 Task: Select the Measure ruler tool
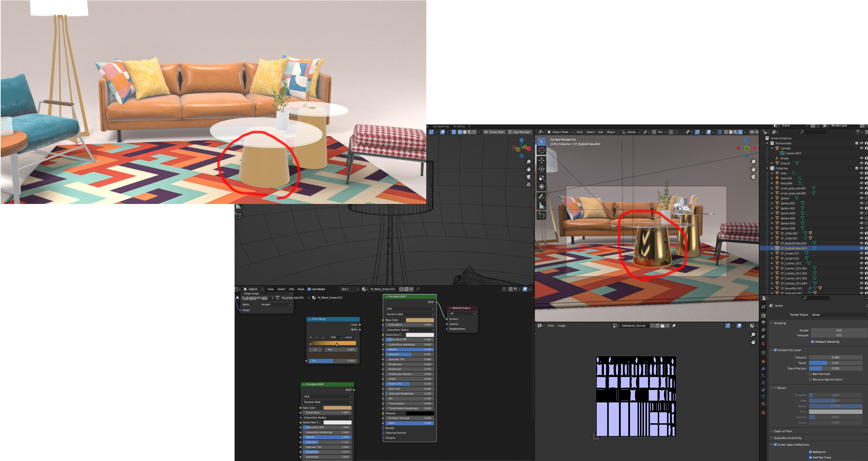pos(542,206)
